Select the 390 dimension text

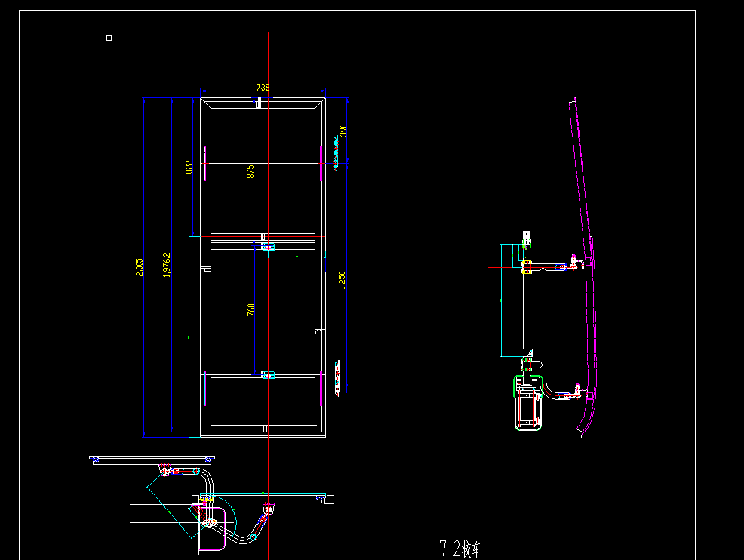coord(343,131)
